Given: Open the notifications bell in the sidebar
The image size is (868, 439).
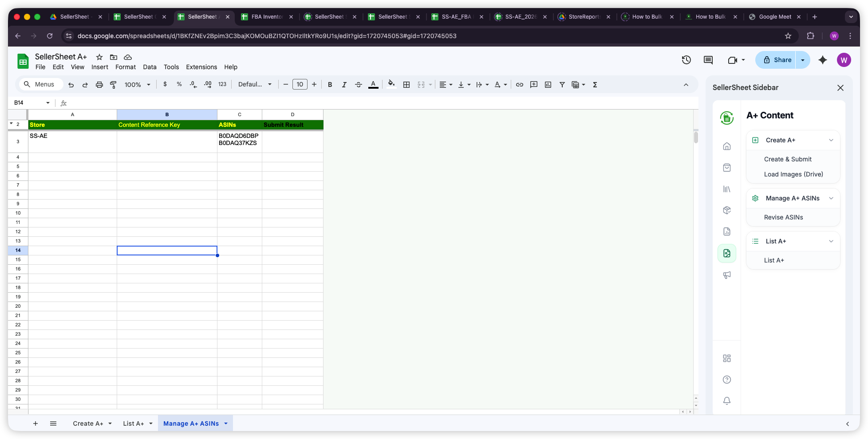Looking at the screenshot, I should pyautogui.click(x=727, y=400).
